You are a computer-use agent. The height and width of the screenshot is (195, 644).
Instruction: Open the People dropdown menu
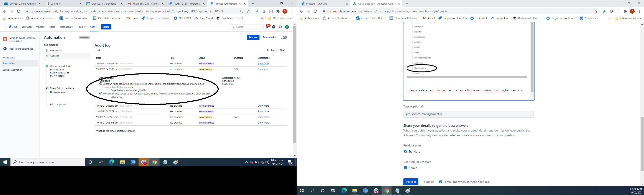point(82,27)
